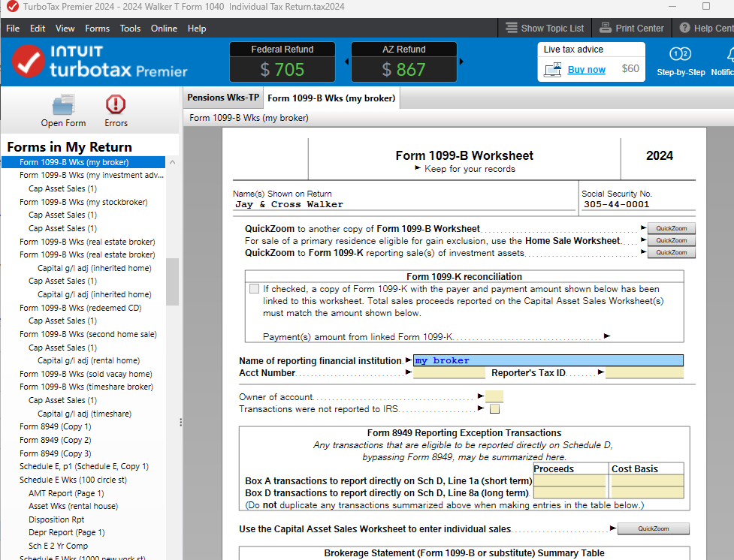This screenshot has height=560, width=734.
Task: Check the Form 1099-K reconciliation checkbox
Action: 254,289
